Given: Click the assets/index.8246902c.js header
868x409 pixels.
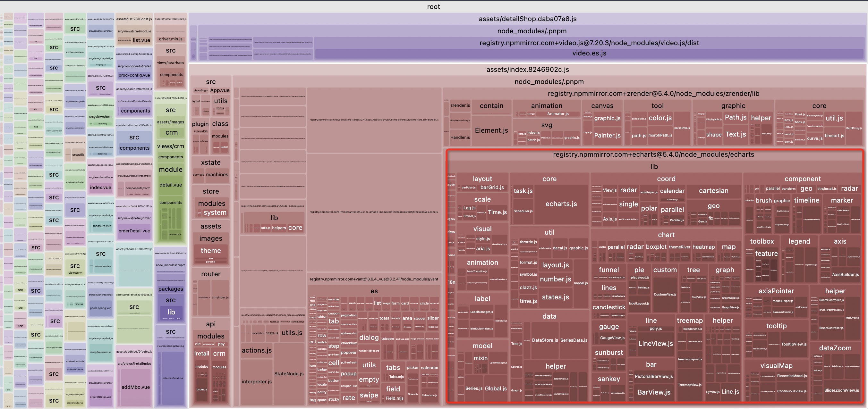Looking at the screenshot, I should coord(527,70).
